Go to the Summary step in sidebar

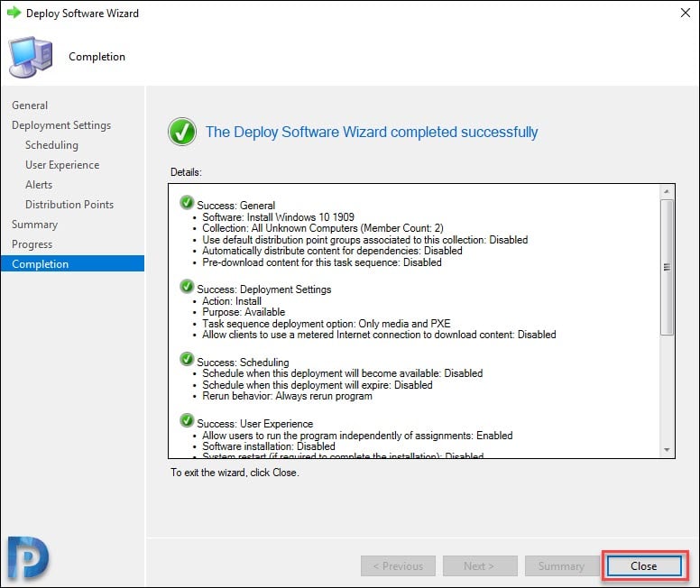pos(35,225)
